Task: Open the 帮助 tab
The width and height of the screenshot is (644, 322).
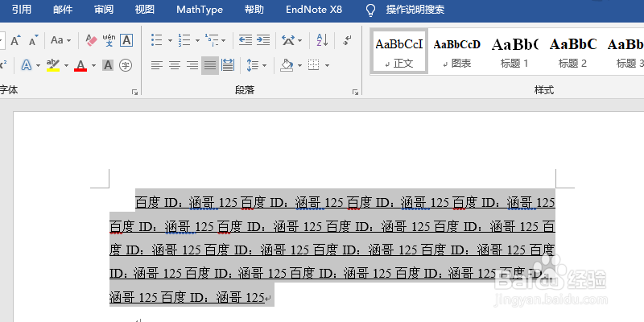Action: [254, 10]
